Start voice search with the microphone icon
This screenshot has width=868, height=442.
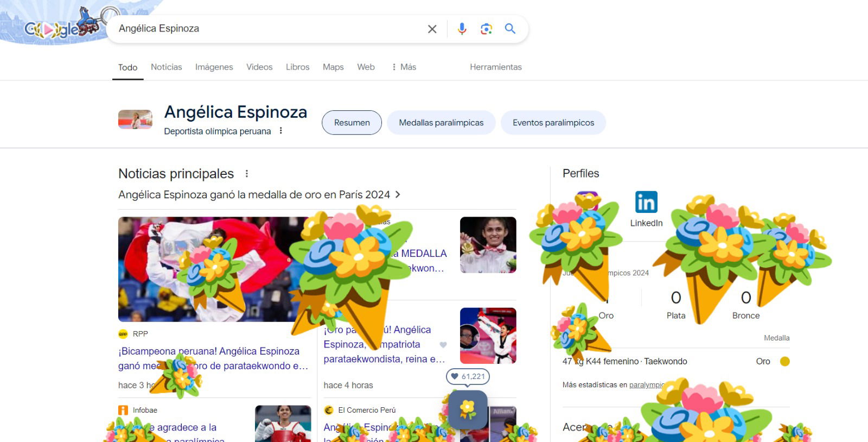coord(462,29)
